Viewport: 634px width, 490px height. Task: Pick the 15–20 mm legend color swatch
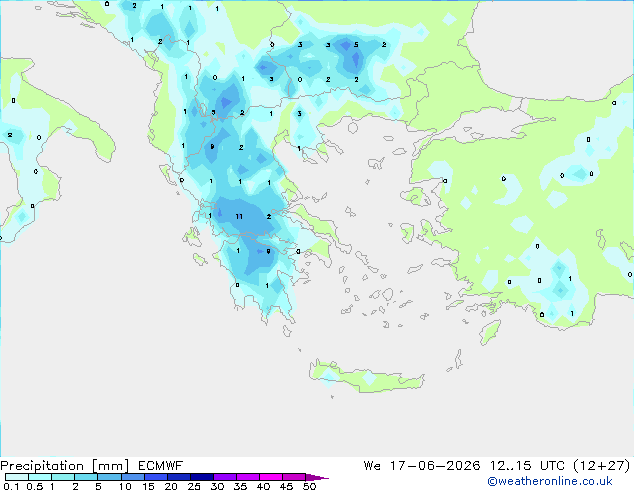pyautogui.click(x=156, y=477)
